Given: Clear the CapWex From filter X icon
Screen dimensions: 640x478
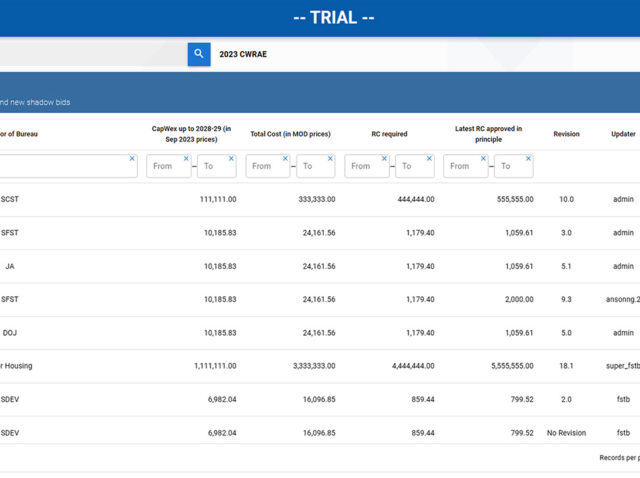Looking at the screenshot, I should [186, 158].
